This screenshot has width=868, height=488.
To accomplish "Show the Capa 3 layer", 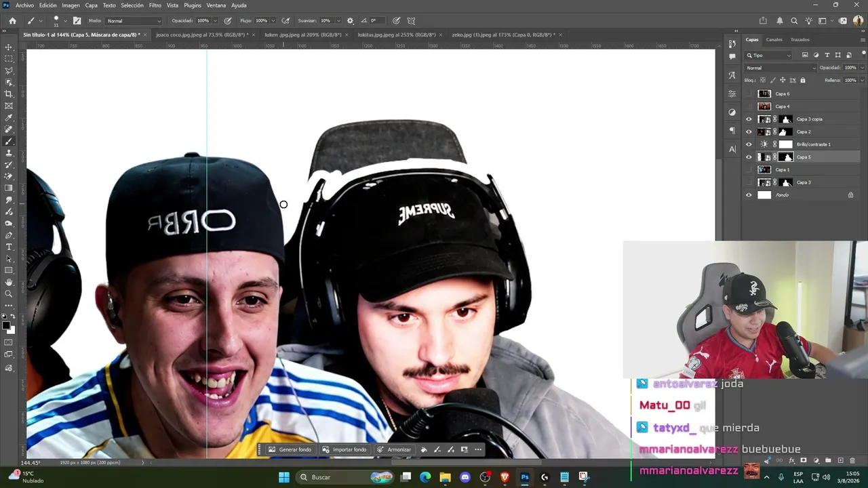I will point(749,182).
